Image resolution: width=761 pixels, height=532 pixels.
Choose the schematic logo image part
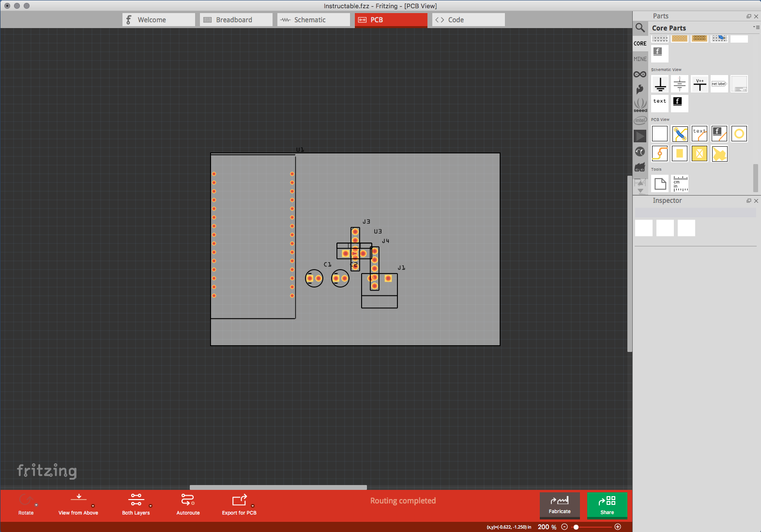coord(680,104)
